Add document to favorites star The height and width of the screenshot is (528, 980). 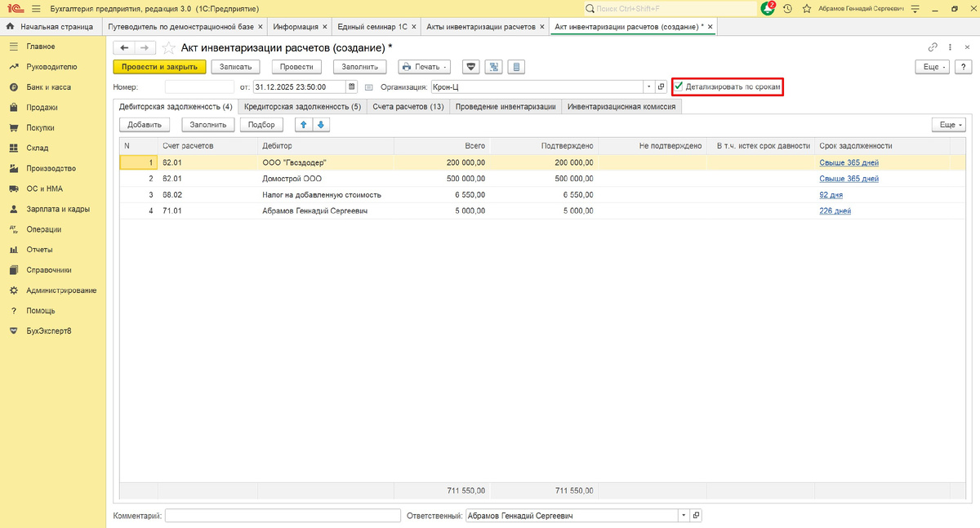(x=168, y=48)
